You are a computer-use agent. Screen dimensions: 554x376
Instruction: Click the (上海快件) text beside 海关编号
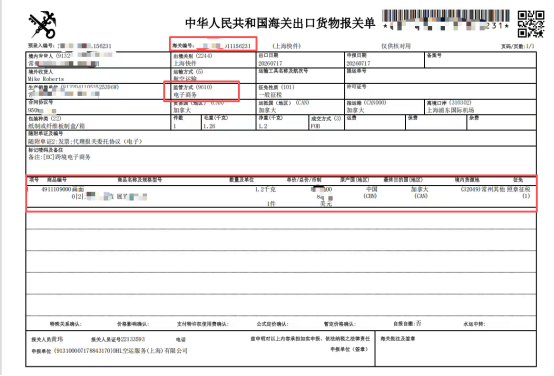[x=287, y=46]
